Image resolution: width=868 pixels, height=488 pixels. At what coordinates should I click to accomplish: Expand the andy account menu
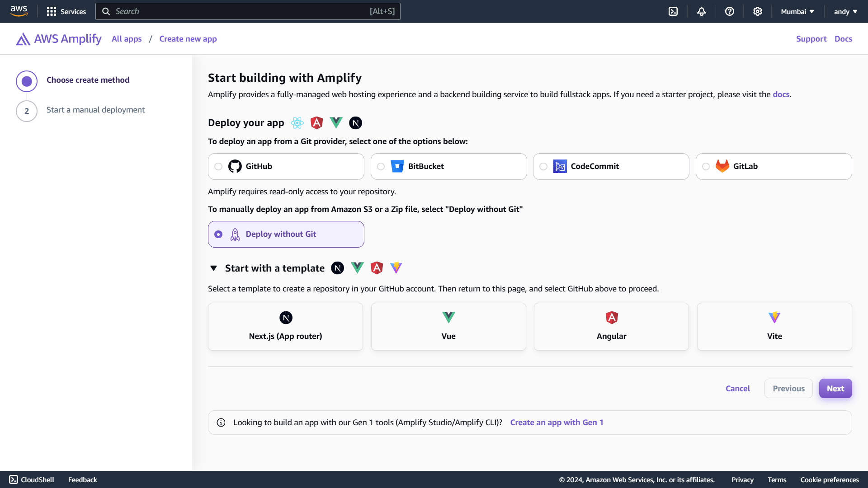[x=845, y=11]
